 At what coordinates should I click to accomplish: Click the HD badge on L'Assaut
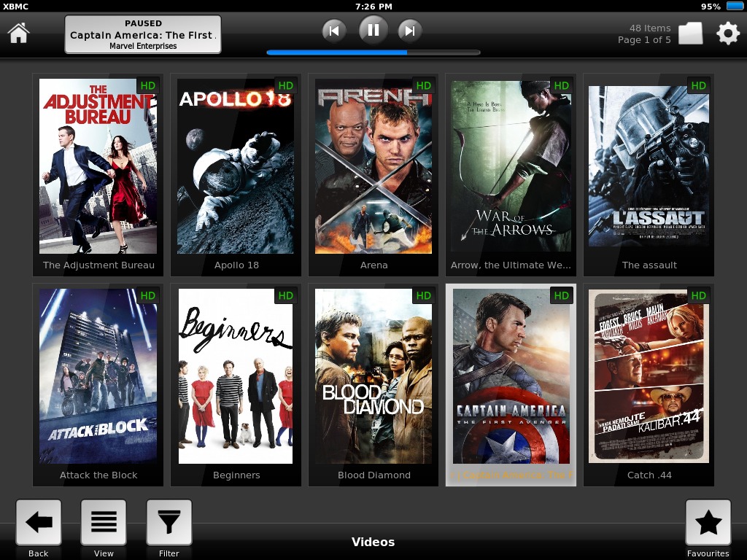point(698,86)
